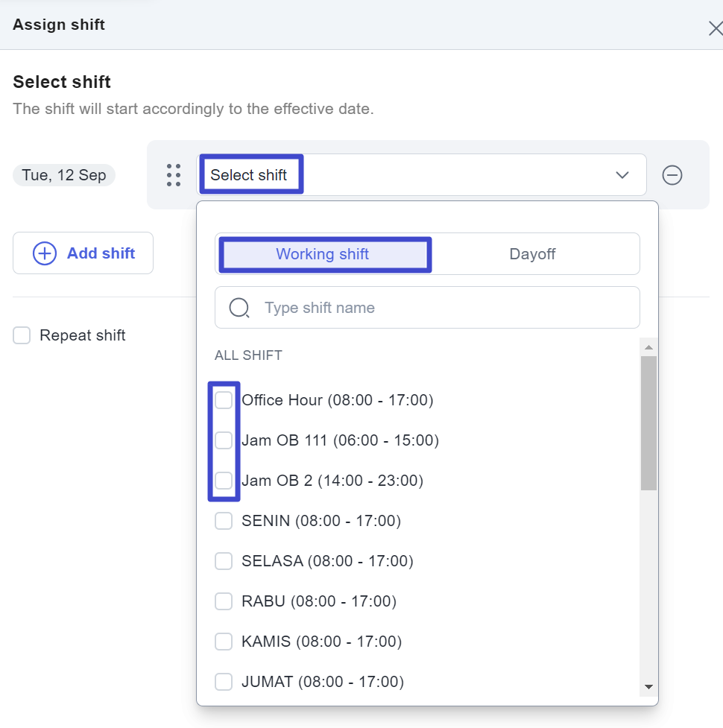The image size is (723, 728).
Task: Remove shift row with minus icon
Action: click(672, 175)
